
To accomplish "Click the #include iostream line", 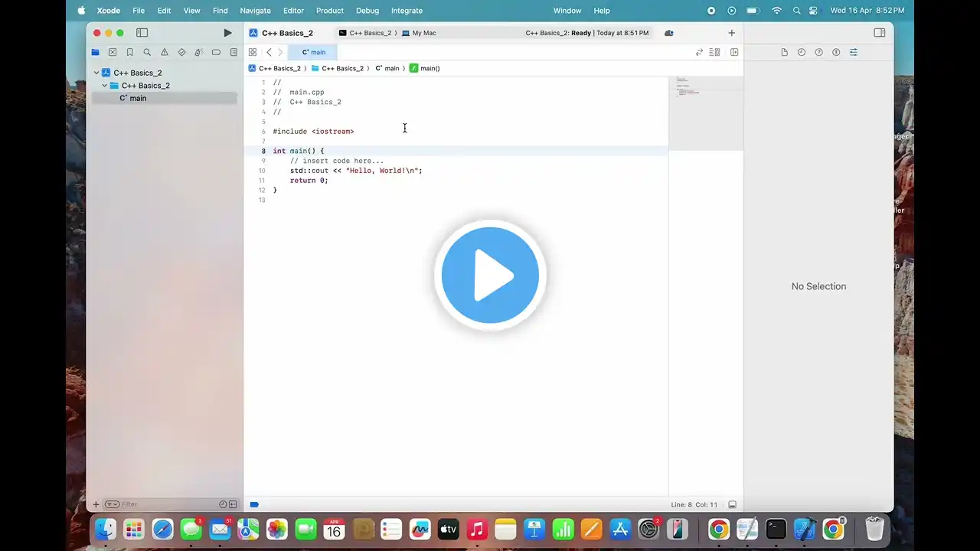I will pyautogui.click(x=313, y=132).
